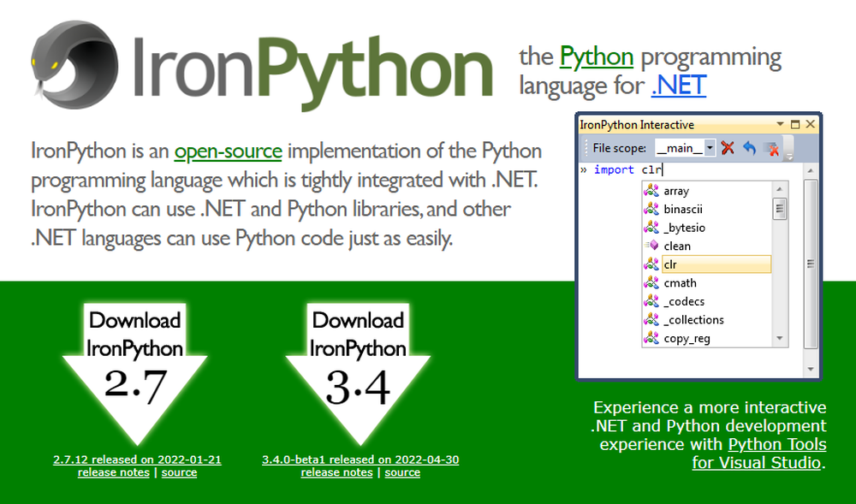Click the red X clear icon in toolbar

[x=727, y=148]
